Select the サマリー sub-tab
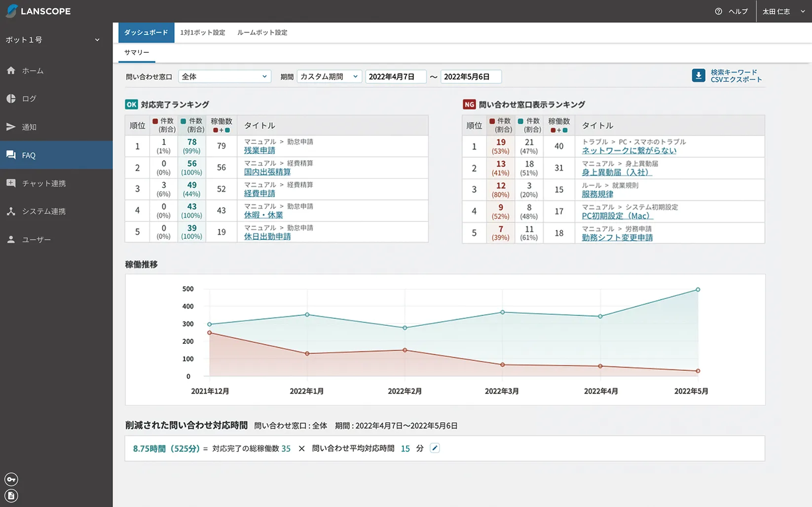This screenshot has width=812, height=507. point(137,52)
